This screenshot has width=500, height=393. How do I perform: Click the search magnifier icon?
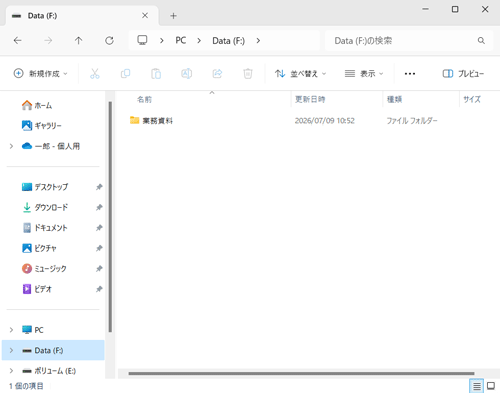click(x=481, y=41)
